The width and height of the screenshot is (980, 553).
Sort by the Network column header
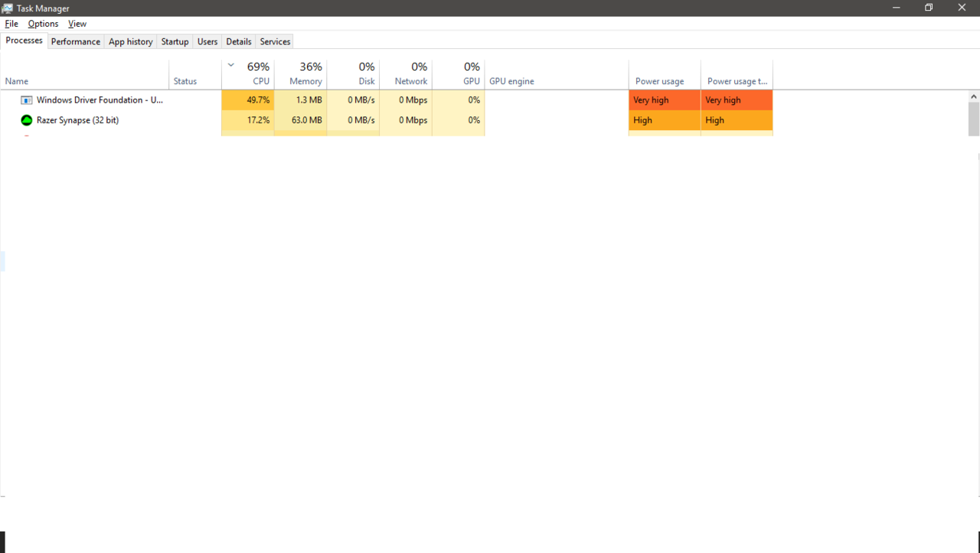[x=406, y=74]
